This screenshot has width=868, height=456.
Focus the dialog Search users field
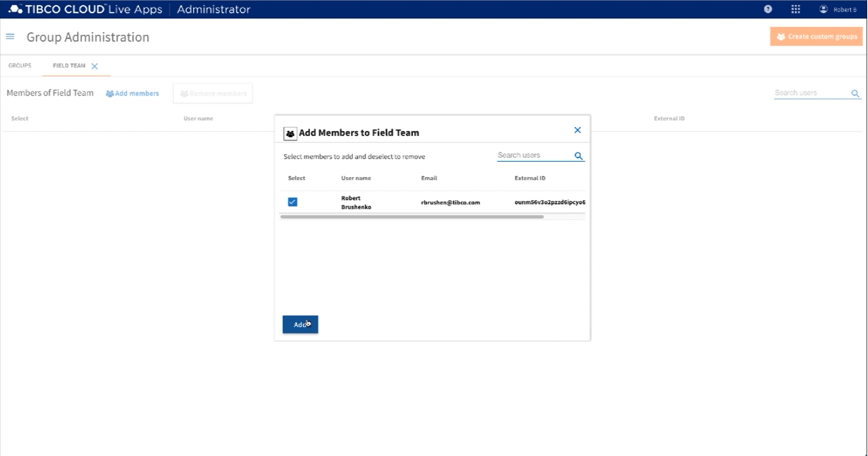pyautogui.click(x=535, y=155)
